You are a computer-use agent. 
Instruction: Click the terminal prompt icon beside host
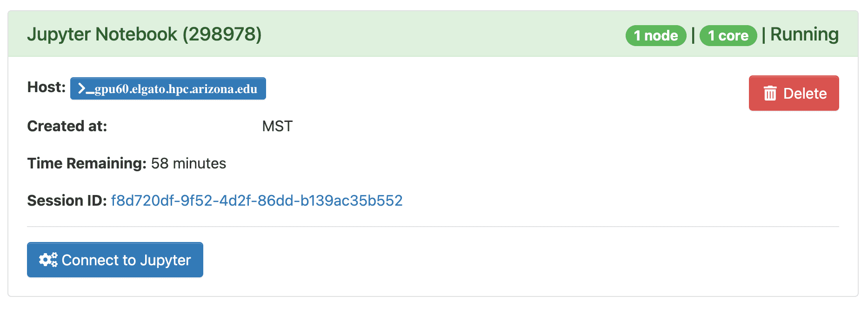[x=86, y=88]
